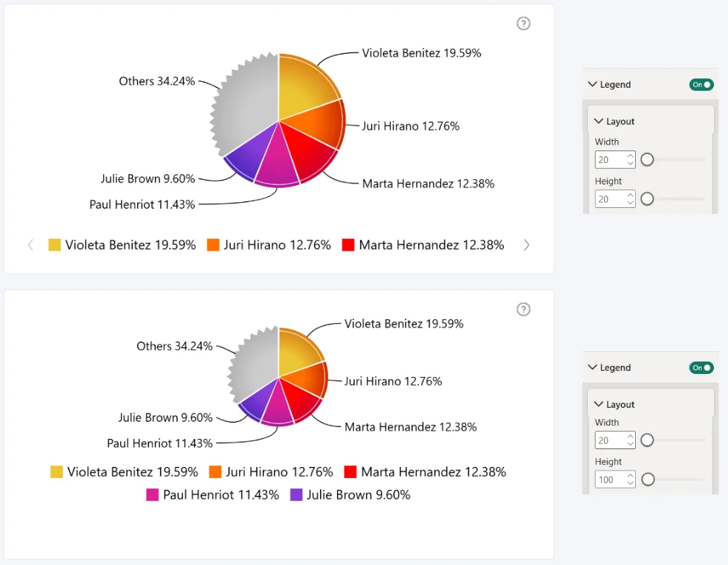Screen dimensions: 728x565
Task: Collapse the top Layout section chevron
Action: [599, 121]
